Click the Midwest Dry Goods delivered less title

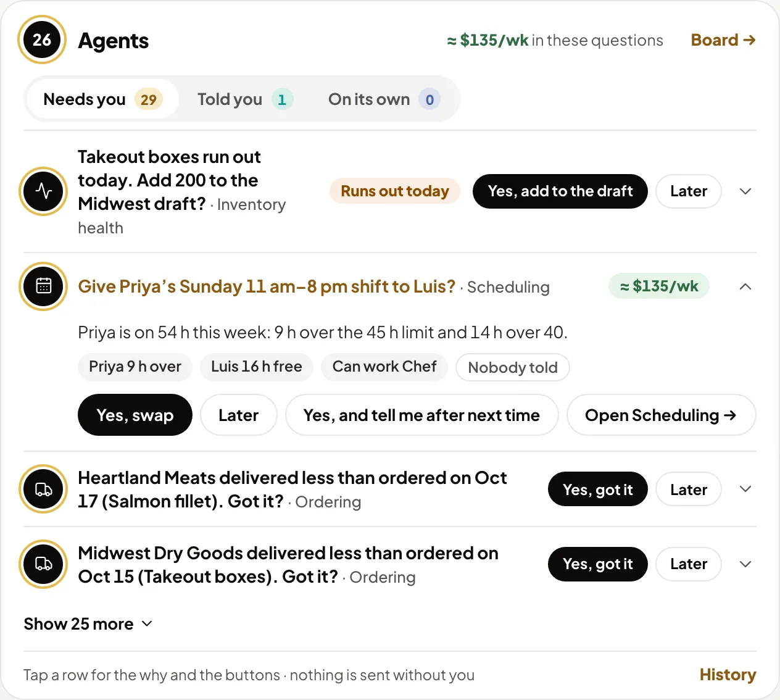point(288,564)
